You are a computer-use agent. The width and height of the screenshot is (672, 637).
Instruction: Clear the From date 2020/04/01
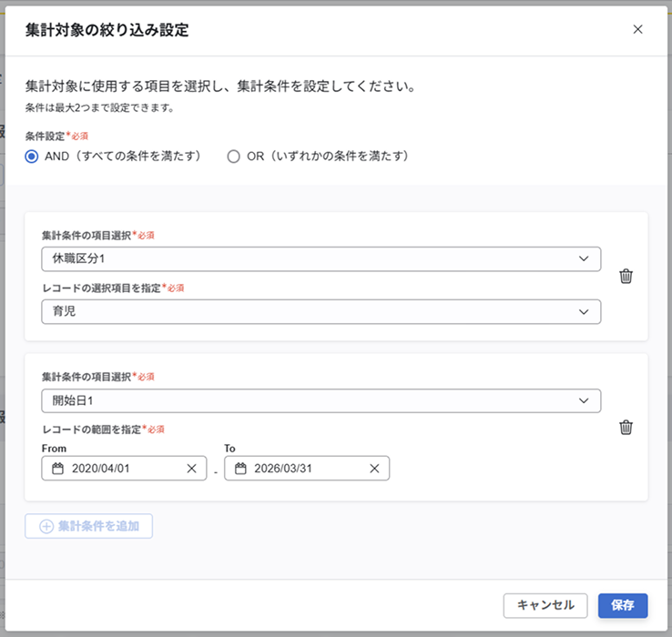[x=191, y=468]
